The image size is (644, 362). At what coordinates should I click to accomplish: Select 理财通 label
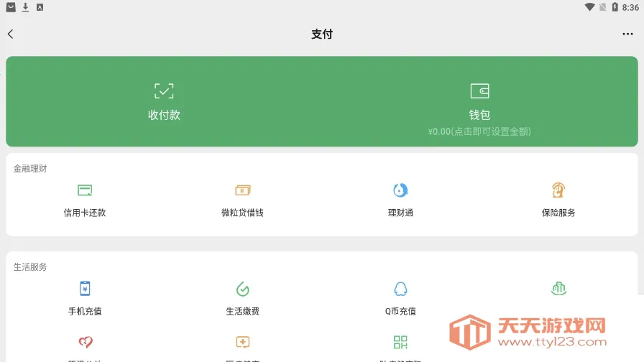pyautogui.click(x=400, y=213)
